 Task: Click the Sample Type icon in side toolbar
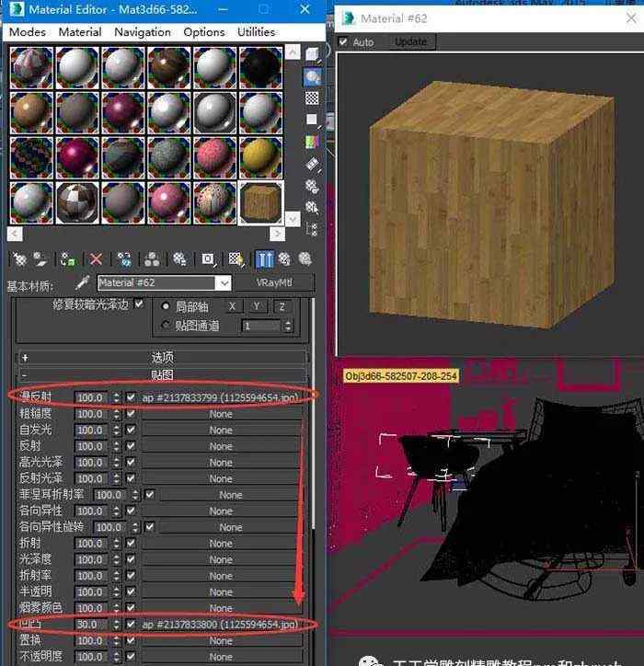click(313, 55)
